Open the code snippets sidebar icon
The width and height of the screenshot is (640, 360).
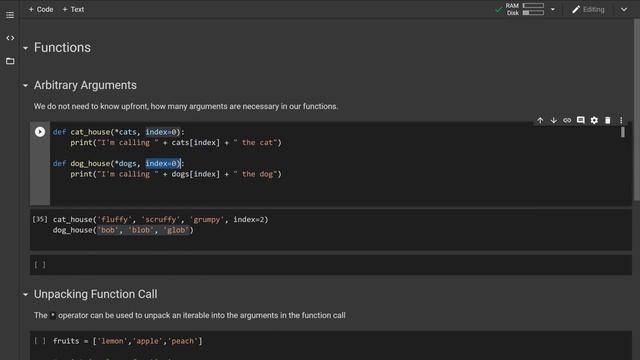click(10, 38)
